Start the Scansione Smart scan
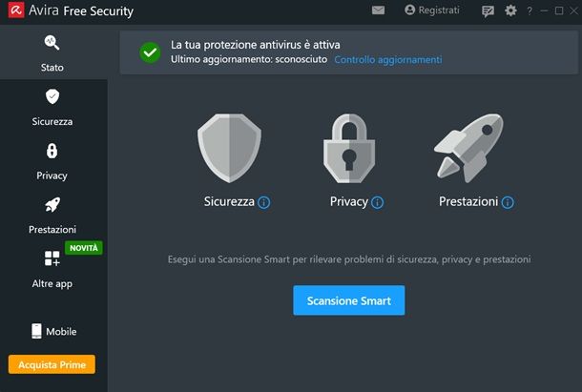 [348, 300]
